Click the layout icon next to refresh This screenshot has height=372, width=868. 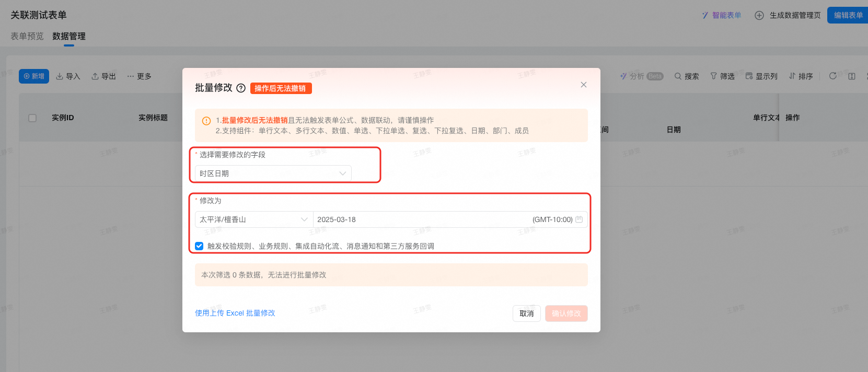852,76
